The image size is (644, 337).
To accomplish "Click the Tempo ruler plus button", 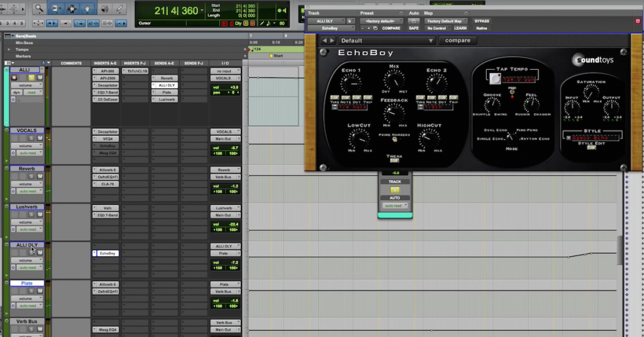I will tap(245, 49).
